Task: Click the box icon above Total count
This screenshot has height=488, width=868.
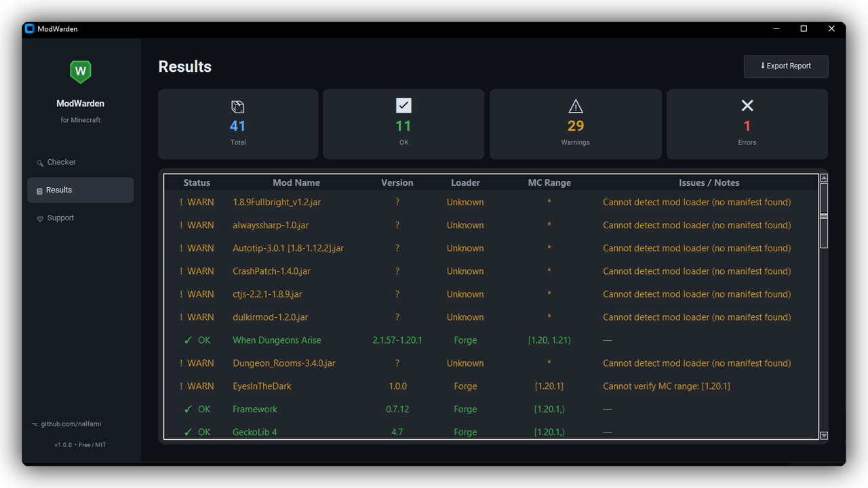Action: (x=237, y=106)
